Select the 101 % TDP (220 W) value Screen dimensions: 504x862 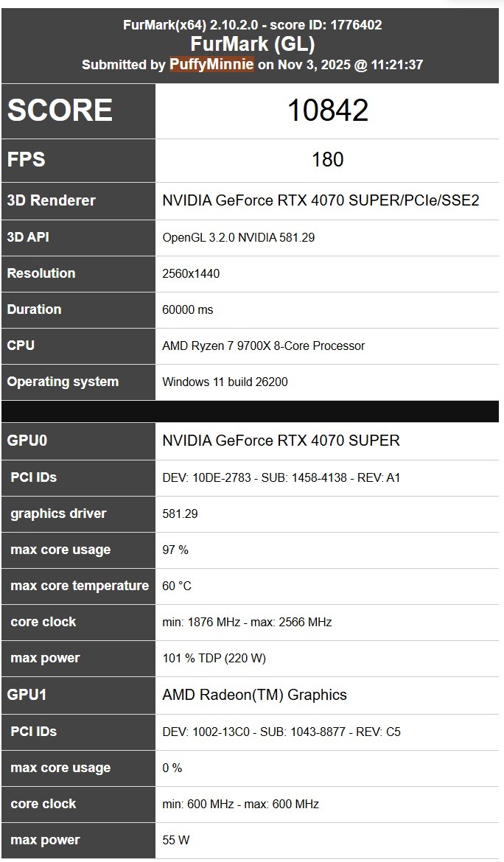(x=214, y=658)
